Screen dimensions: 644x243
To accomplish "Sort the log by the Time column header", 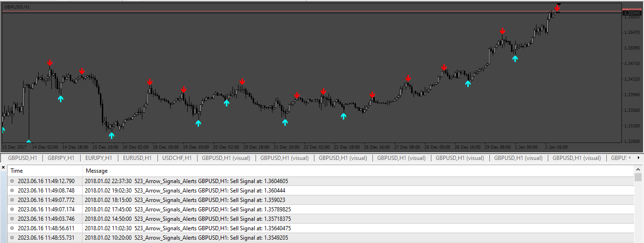I will pos(45,171).
